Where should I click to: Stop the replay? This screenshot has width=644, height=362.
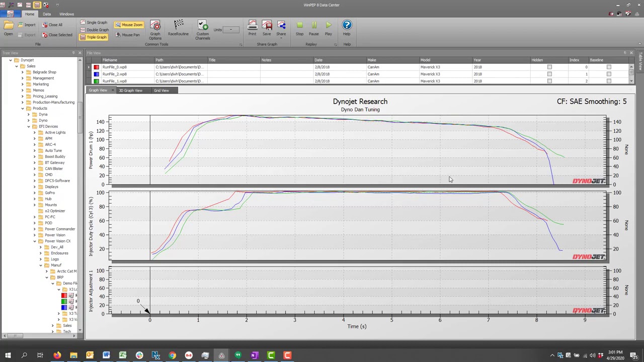[299, 28]
